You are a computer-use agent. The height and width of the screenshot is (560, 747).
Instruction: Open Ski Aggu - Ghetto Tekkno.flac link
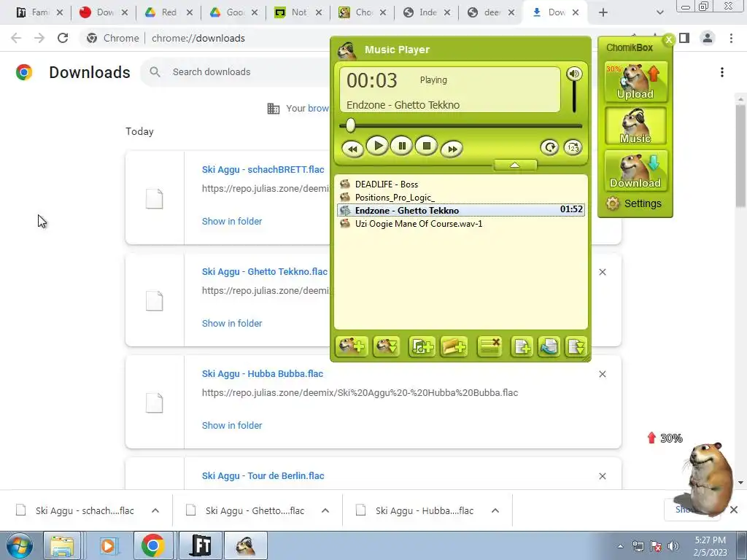pos(264,271)
